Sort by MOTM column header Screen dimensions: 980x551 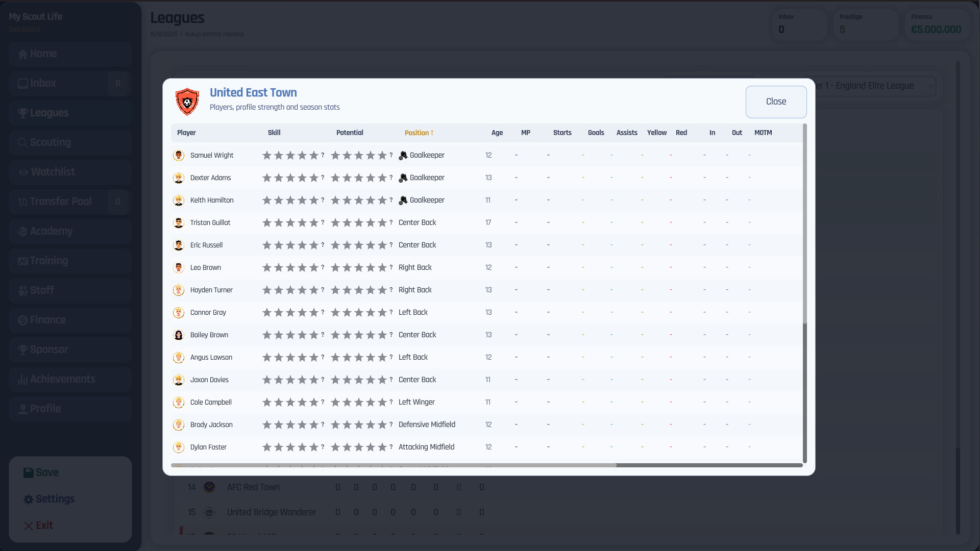(763, 133)
